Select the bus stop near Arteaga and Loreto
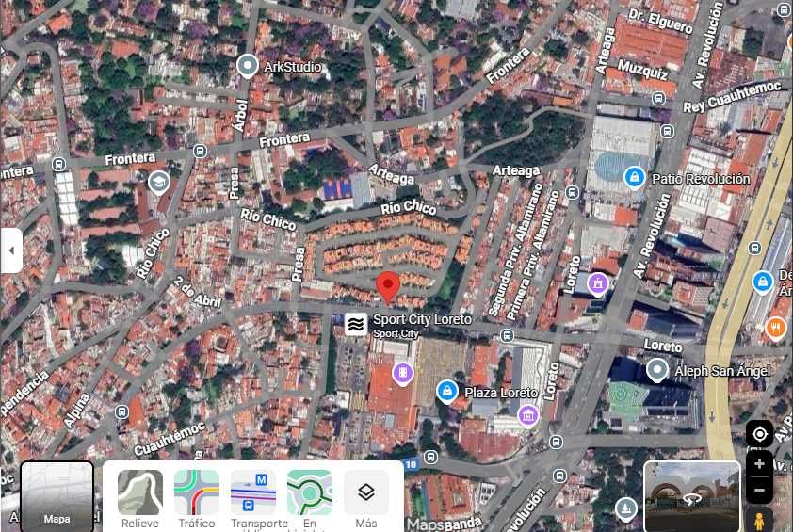 click(x=572, y=193)
